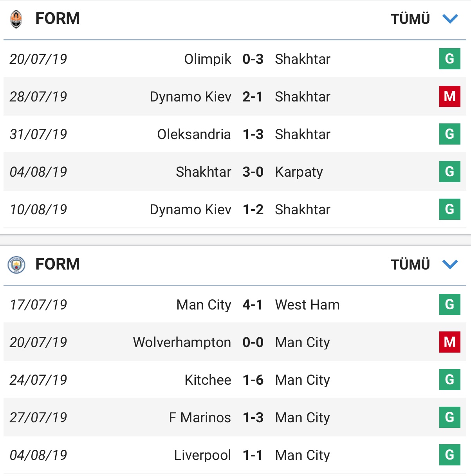Click the Kitchee 1-6 score
Viewport: 471px width, 476px height.
point(253,380)
